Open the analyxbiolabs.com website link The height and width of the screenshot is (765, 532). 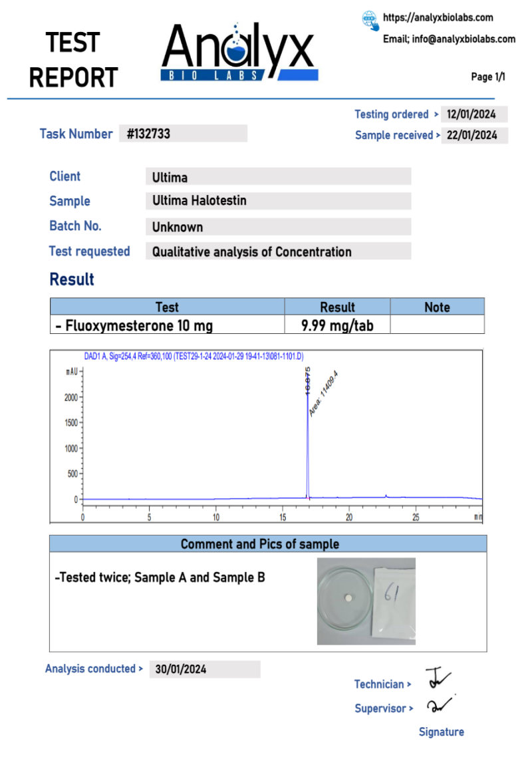438,18
